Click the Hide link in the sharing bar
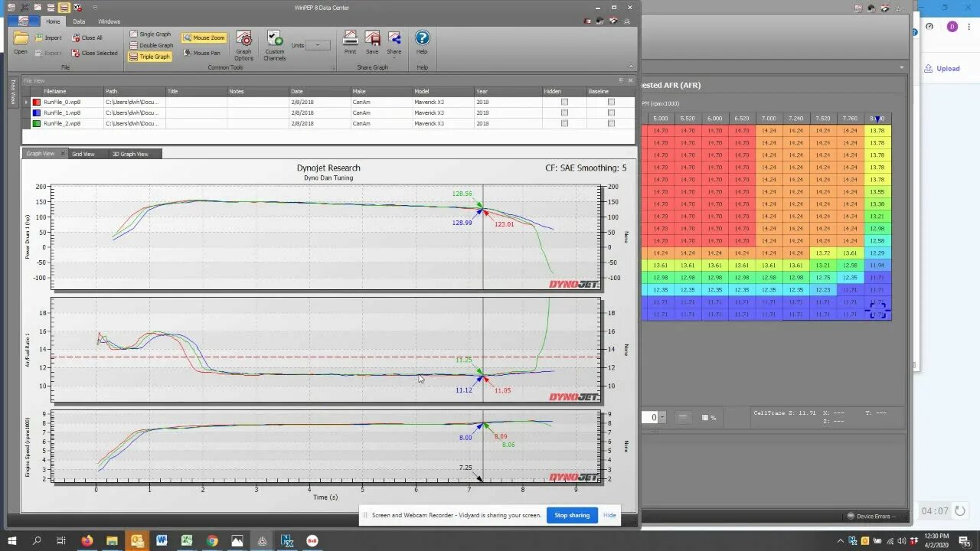 click(609, 515)
